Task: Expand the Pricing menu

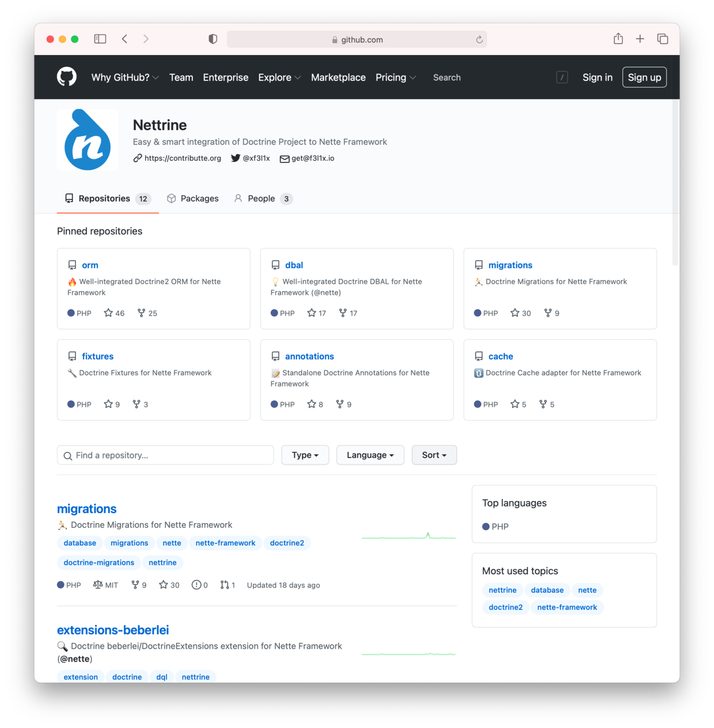Action: 396,77
